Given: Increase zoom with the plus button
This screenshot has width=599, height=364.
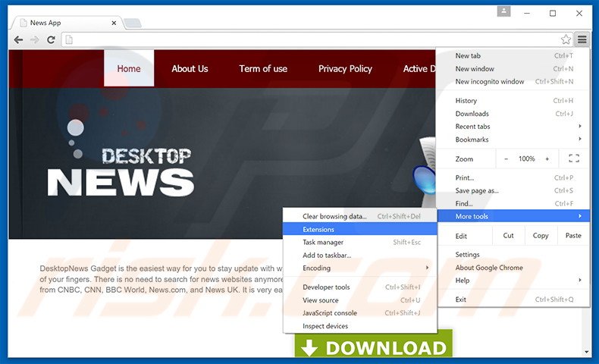Looking at the screenshot, I should click(547, 158).
